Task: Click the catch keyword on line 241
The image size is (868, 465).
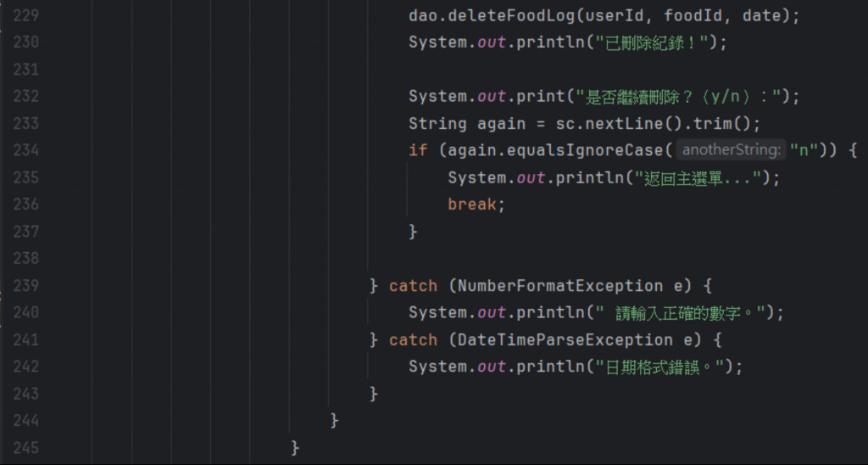Action: coord(413,339)
